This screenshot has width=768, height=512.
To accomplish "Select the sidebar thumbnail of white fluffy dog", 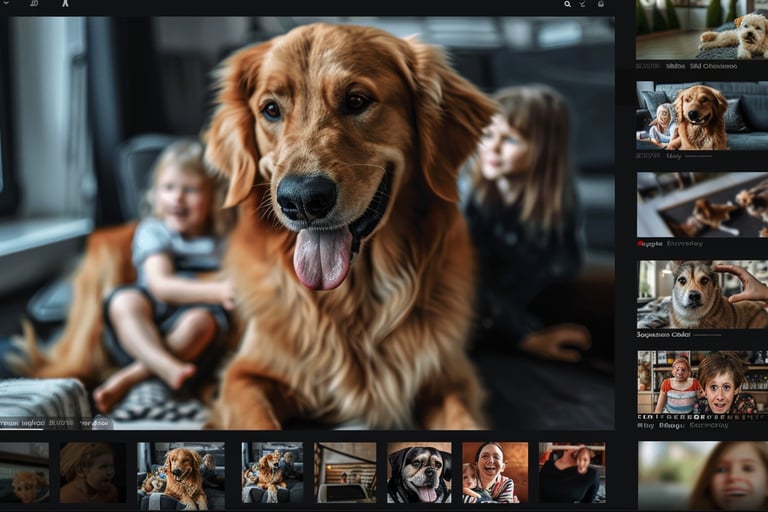I will click(x=702, y=29).
